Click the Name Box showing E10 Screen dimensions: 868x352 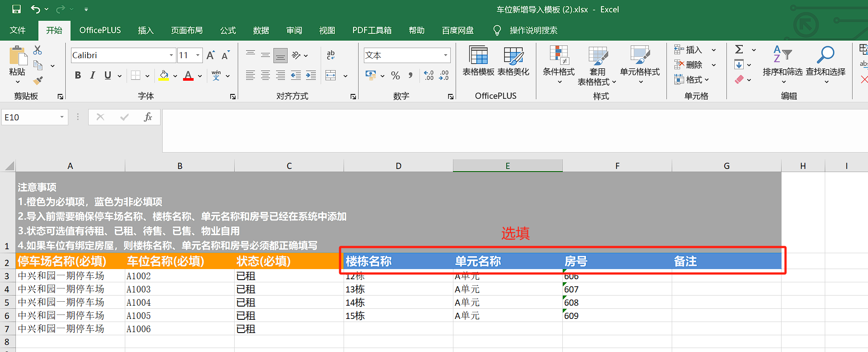(x=30, y=117)
